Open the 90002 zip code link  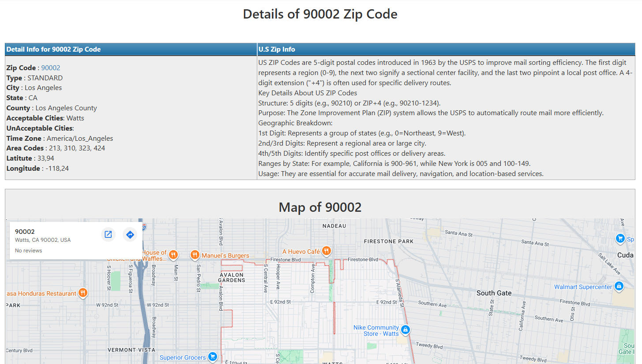click(x=50, y=68)
